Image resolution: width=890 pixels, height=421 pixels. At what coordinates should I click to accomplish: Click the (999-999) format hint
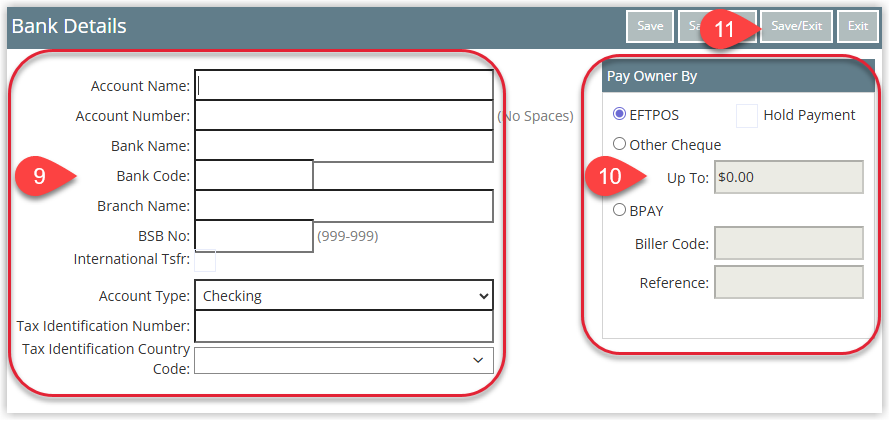pos(347,236)
